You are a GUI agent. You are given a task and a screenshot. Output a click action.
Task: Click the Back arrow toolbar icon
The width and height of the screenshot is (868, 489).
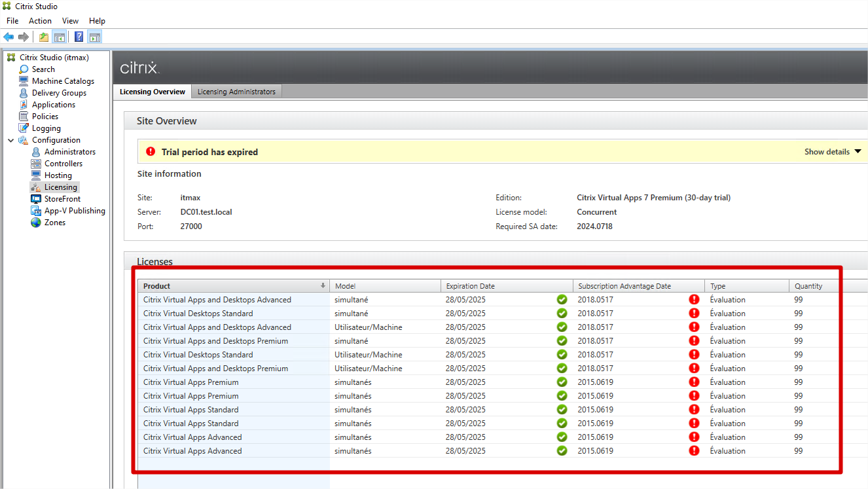click(9, 37)
